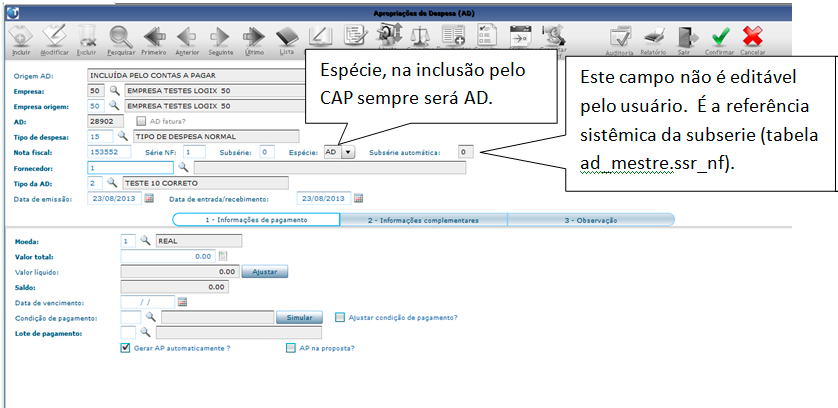Image resolution: width=838 pixels, height=408 pixels.
Task: Click the Condição de pagamento code field
Action: coord(131,317)
